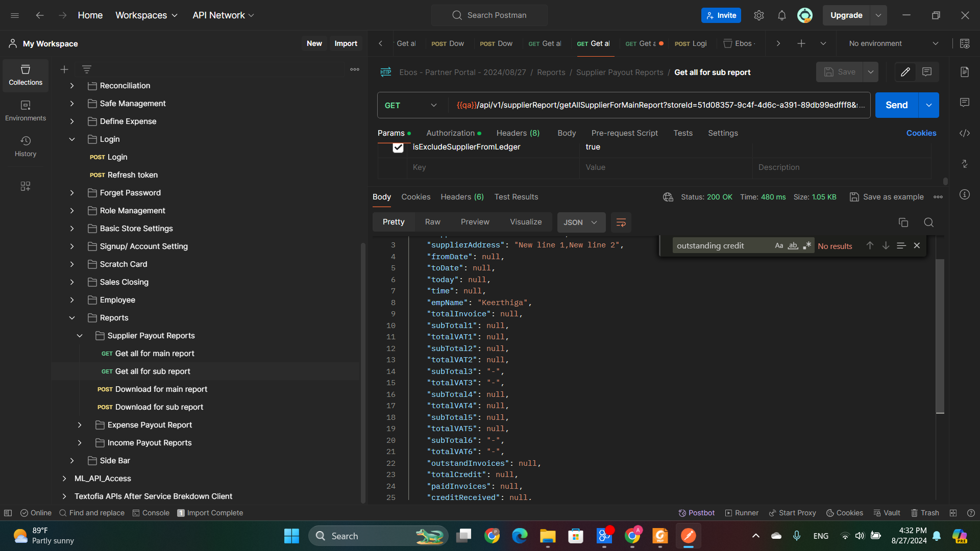Click the Send button
Image resolution: width=980 pixels, height=551 pixels.
click(897, 105)
